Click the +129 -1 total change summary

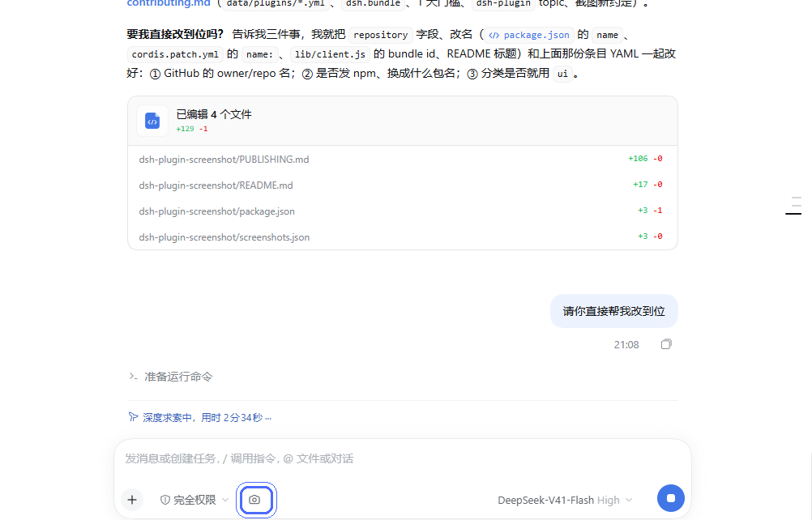pos(191,129)
